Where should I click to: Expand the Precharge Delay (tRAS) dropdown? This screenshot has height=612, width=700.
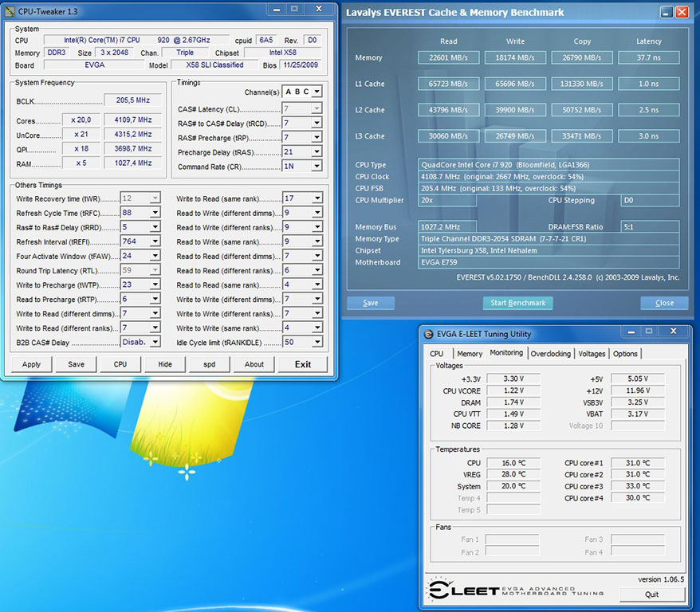pos(317,151)
